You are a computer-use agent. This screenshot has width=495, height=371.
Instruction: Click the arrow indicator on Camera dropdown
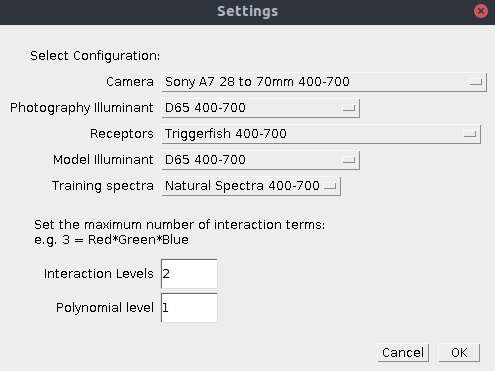(x=475, y=82)
